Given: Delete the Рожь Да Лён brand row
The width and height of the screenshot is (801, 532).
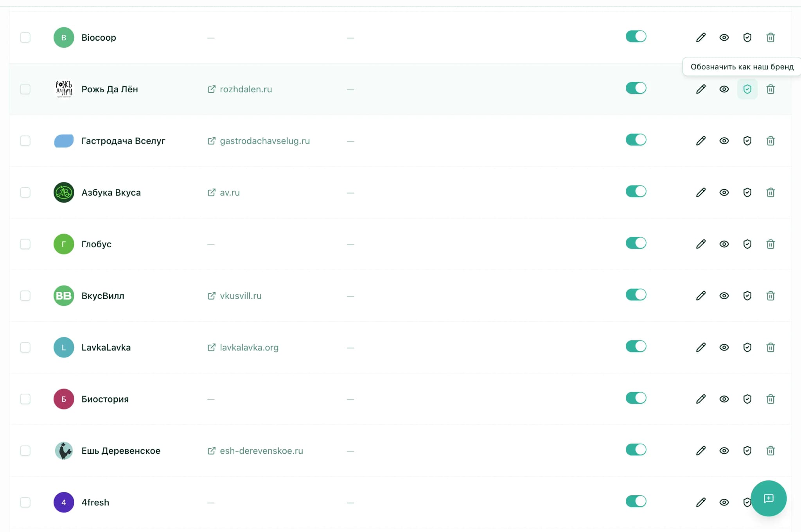Looking at the screenshot, I should 770,89.
